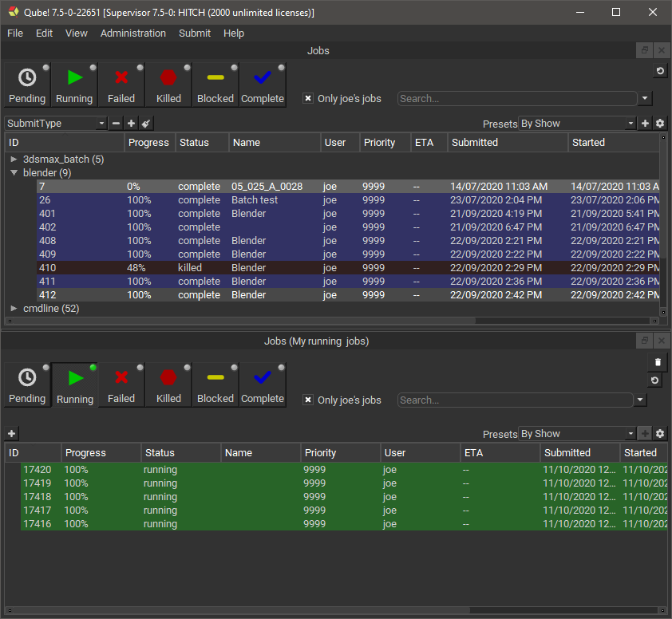Uncheck 'Only joe's jobs' in the top Jobs panel
This screenshot has width=672, height=619.
point(308,99)
